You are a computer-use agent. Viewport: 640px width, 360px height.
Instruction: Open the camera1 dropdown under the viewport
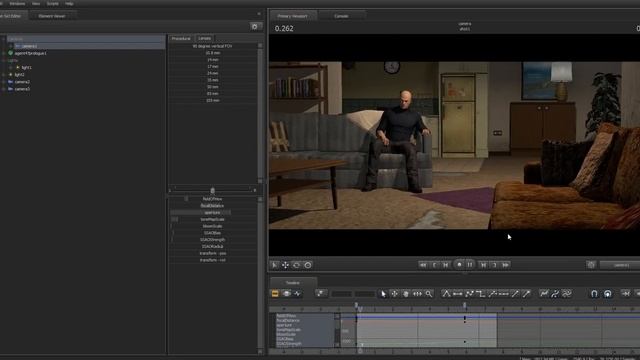click(620, 265)
